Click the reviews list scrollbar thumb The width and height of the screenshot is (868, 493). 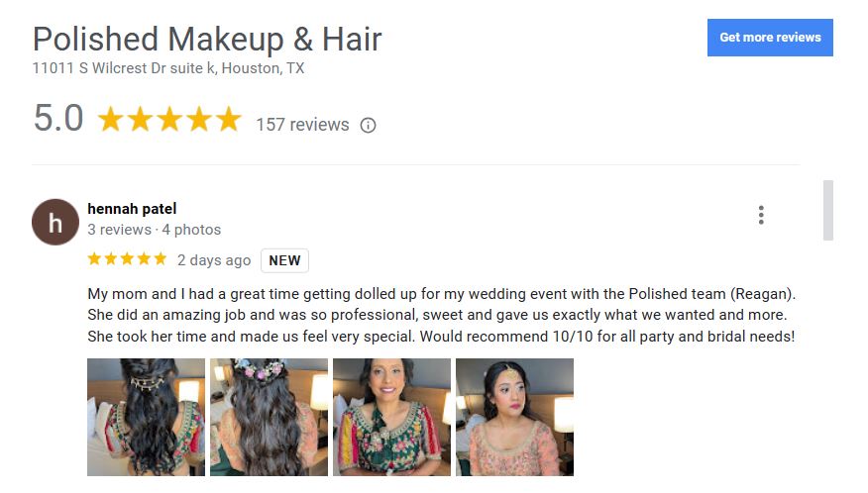(x=828, y=210)
